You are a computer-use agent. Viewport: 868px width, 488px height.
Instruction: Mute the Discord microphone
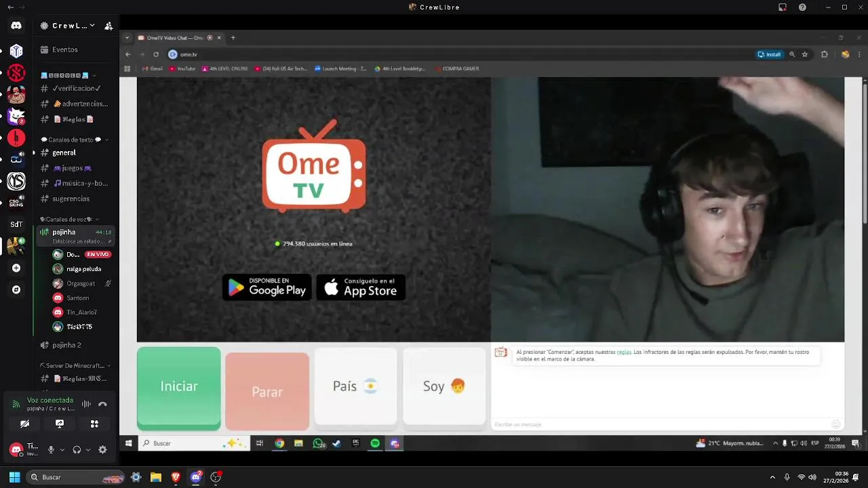(x=51, y=449)
